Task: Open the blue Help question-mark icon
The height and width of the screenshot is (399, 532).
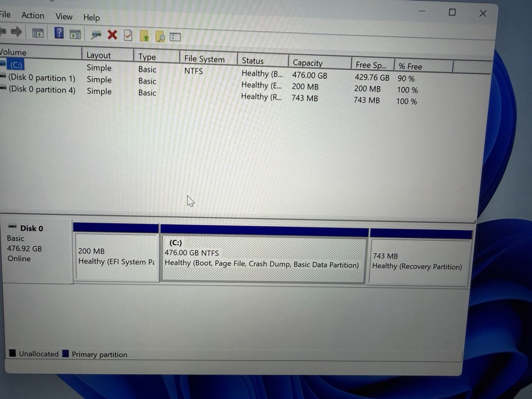Action: (x=59, y=33)
